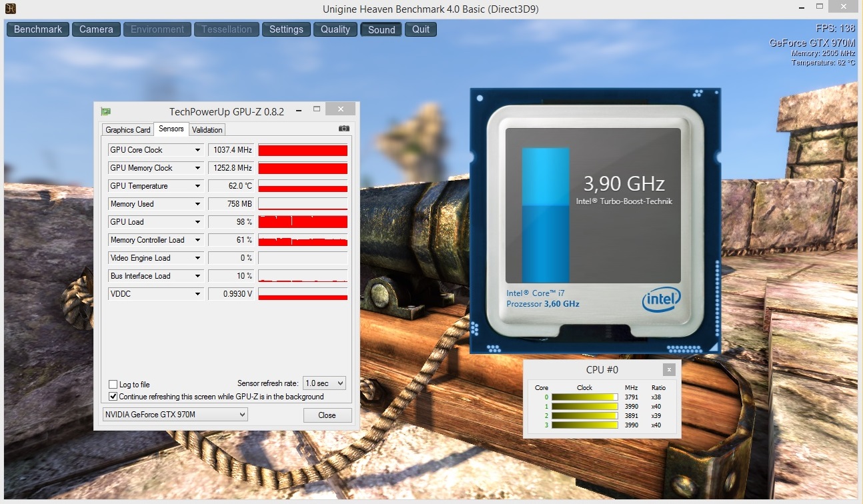Click the 62.0 °C temperature value
Image resolution: width=863 pixels, height=504 pixels.
point(231,186)
